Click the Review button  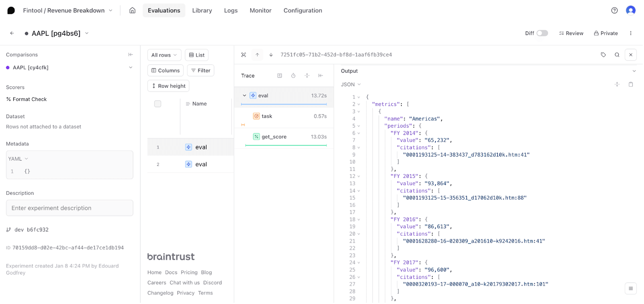click(x=571, y=33)
